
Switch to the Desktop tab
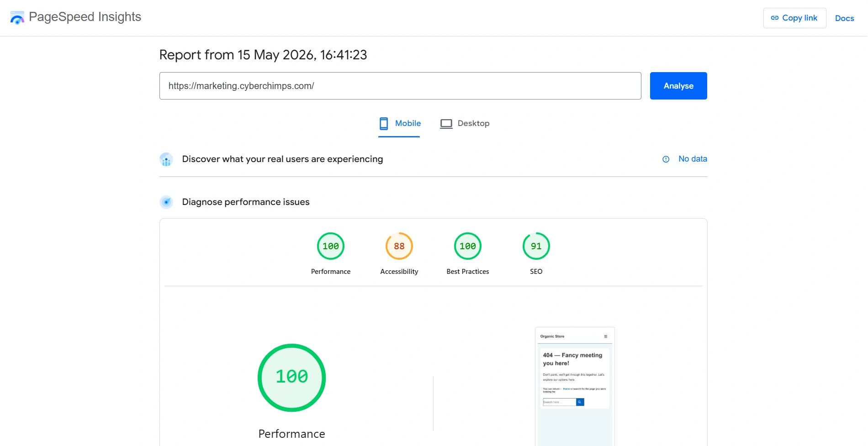(x=465, y=124)
